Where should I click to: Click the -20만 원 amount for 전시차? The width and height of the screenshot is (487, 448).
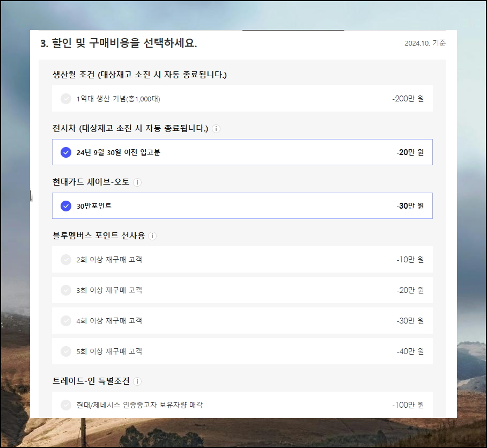pos(410,152)
